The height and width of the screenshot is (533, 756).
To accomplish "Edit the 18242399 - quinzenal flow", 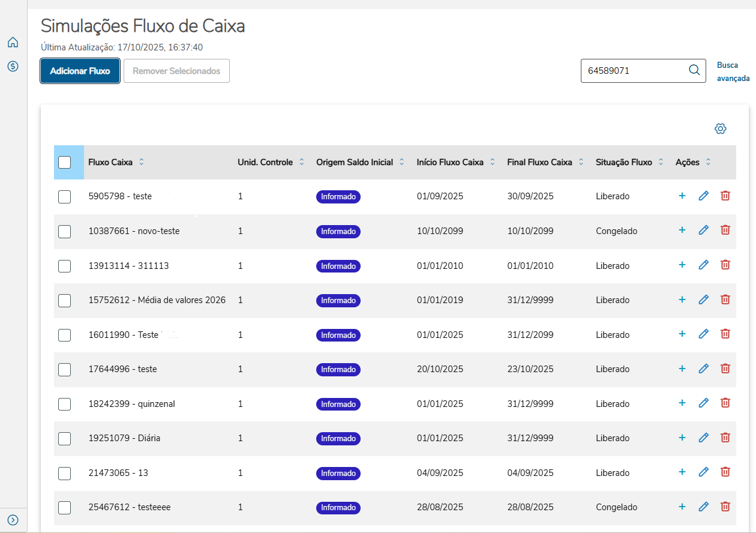I will pyautogui.click(x=704, y=403).
